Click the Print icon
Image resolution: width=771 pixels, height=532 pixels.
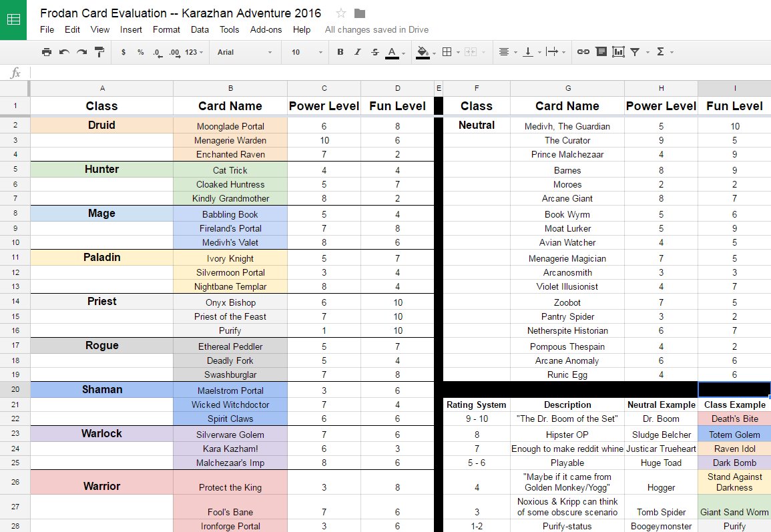[47, 51]
